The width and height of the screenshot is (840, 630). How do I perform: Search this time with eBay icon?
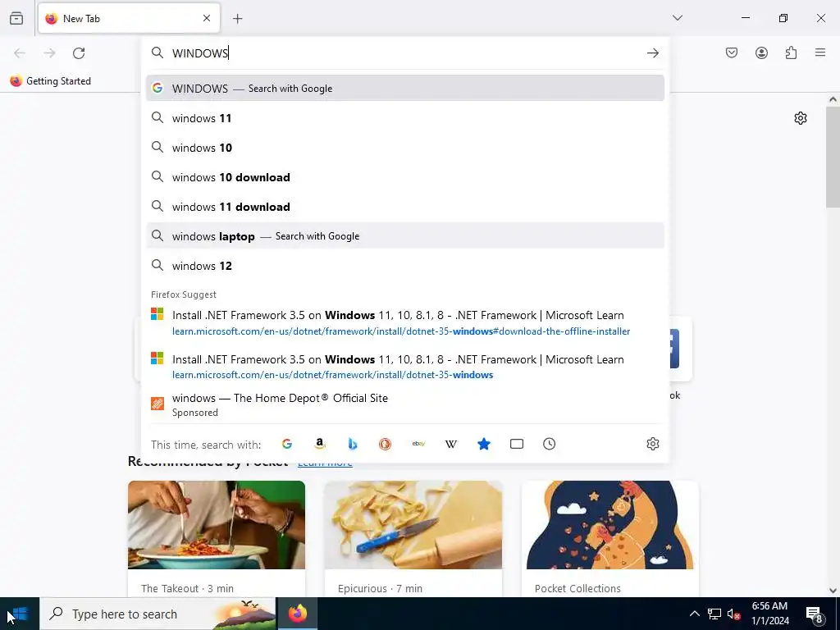click(x=418, y=444)
